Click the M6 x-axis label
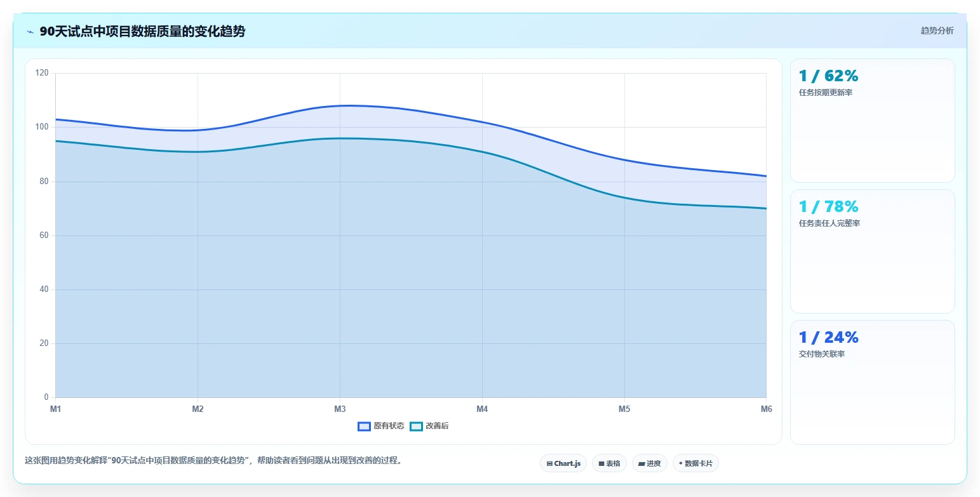Image resolution: width=980 pixels, height=497 pixels. click(766, 409)
